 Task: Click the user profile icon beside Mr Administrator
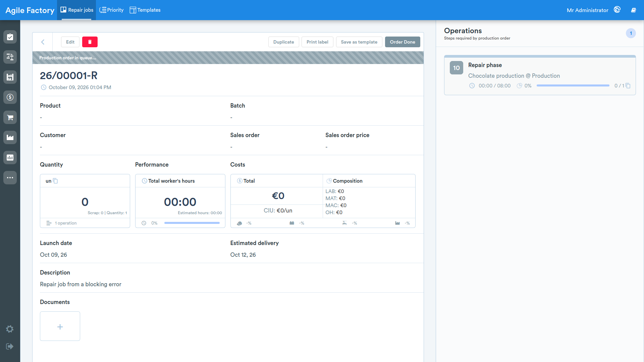617,10
